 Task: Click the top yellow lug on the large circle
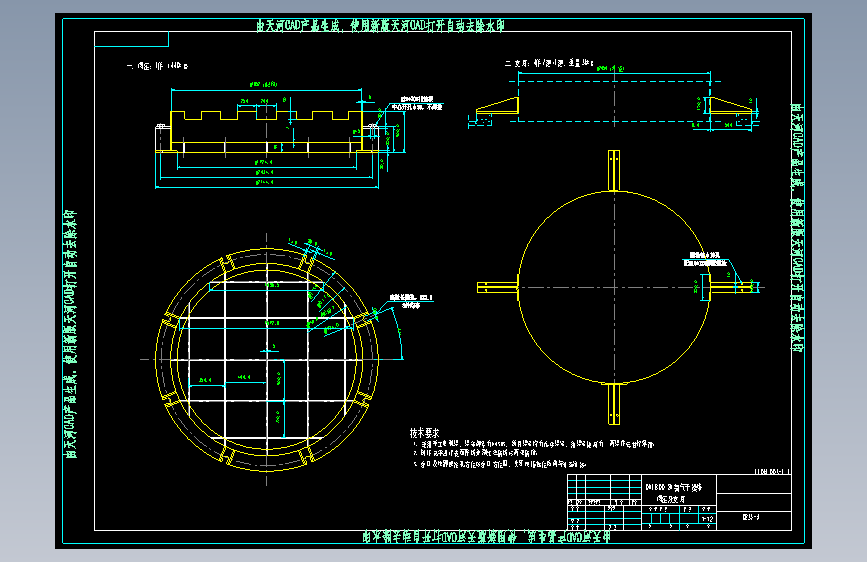[x=614, y=170]
